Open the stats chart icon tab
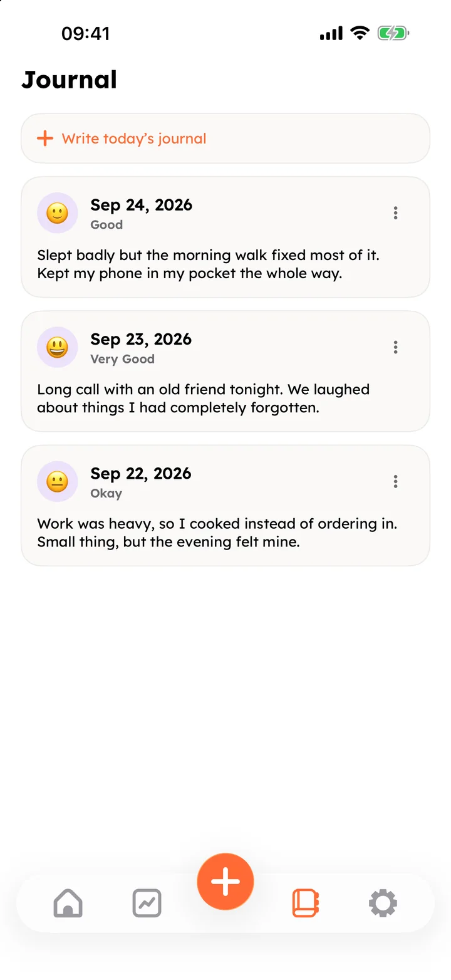The width and height of the screenshot is (451, 980). 147,903
